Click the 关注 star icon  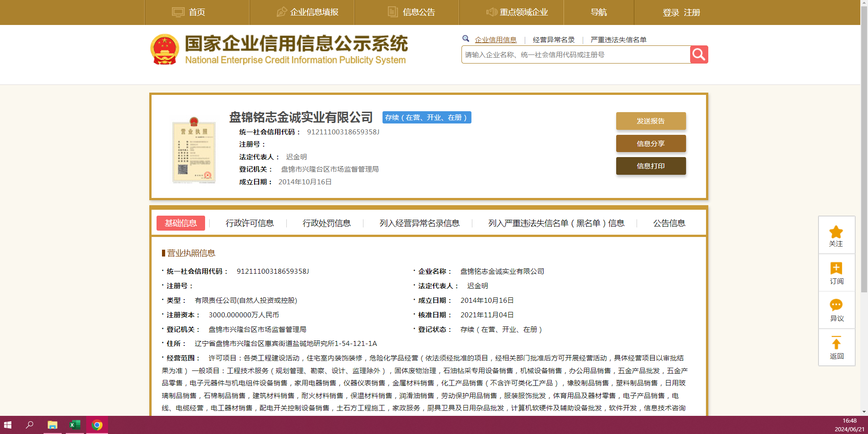coord(836,232)
